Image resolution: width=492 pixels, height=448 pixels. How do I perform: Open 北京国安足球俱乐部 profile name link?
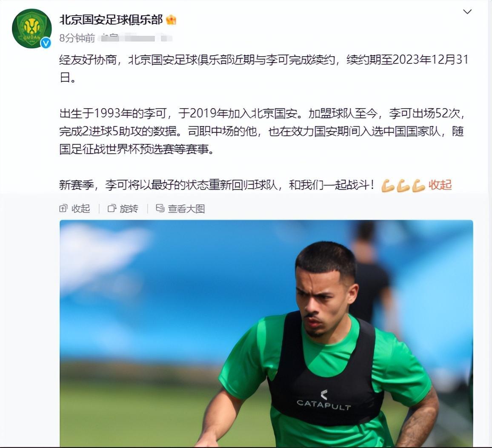[x=111, y=20]
